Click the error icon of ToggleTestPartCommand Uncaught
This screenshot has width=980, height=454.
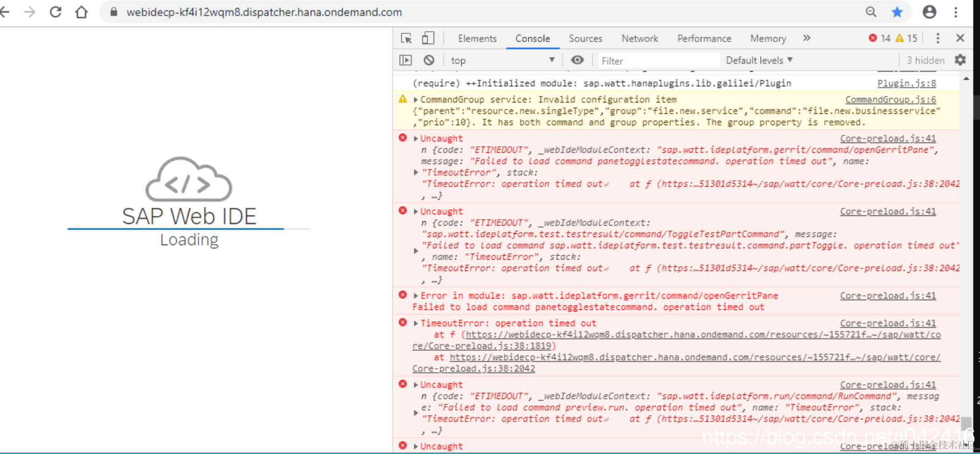403,211
